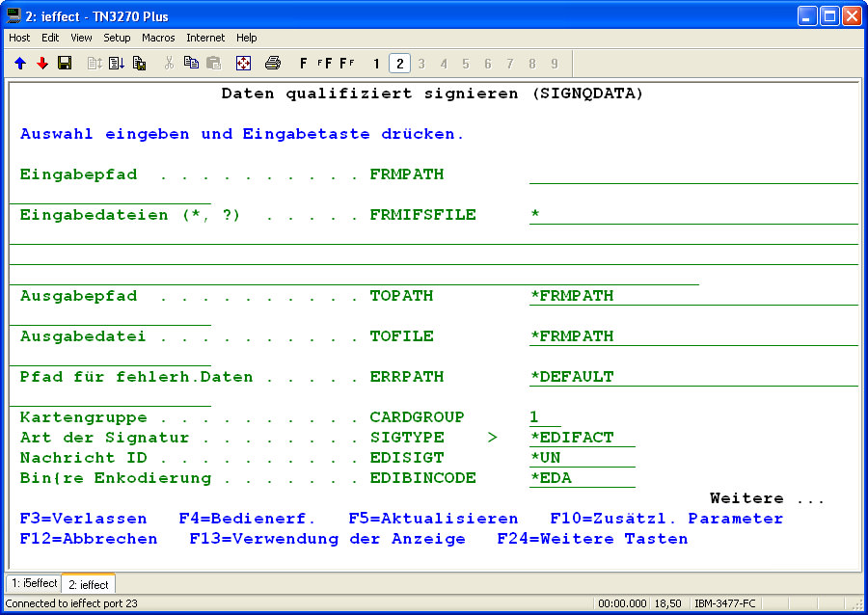Click the Kartengruppe CARDGROUP value field
The width and height of the screenshot is (868, 615).
[544, 417]
